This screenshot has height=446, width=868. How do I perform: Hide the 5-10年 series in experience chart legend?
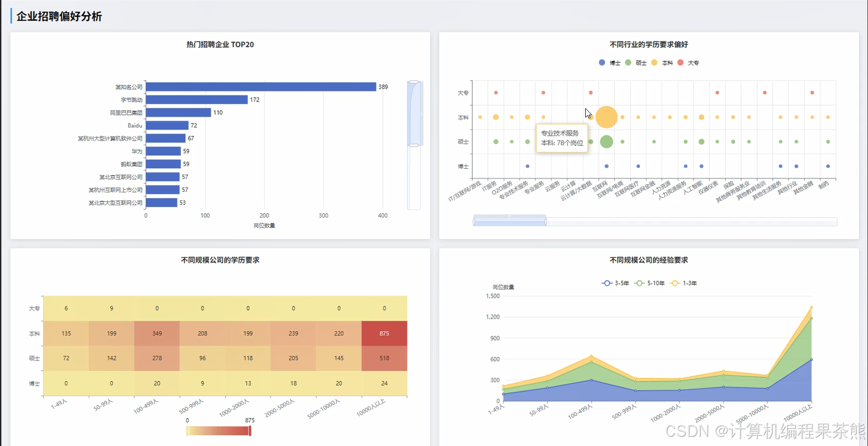point(650,283)
